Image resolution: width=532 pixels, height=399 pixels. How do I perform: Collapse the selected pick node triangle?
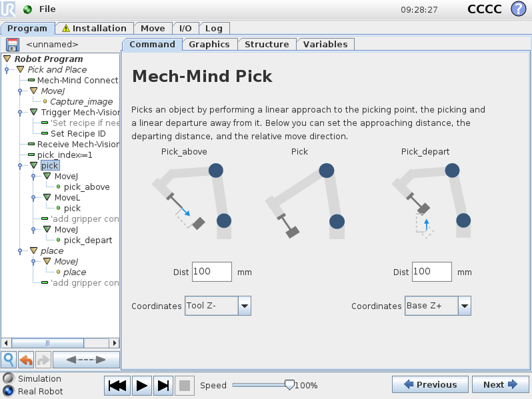33,165
